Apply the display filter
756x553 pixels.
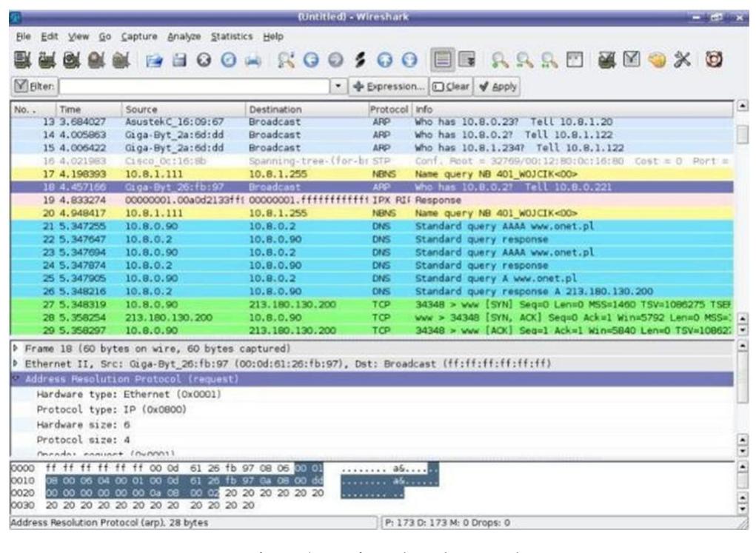click(x=497, y=87)
